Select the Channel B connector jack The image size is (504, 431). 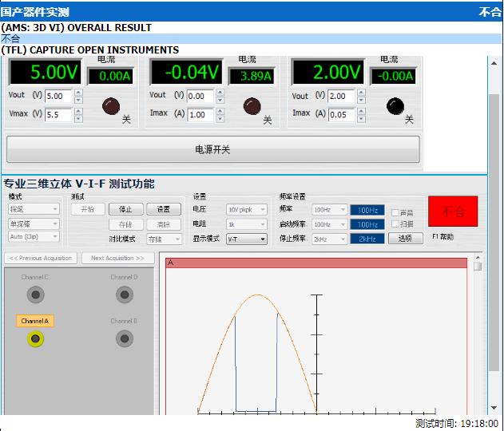click(124, 339)
